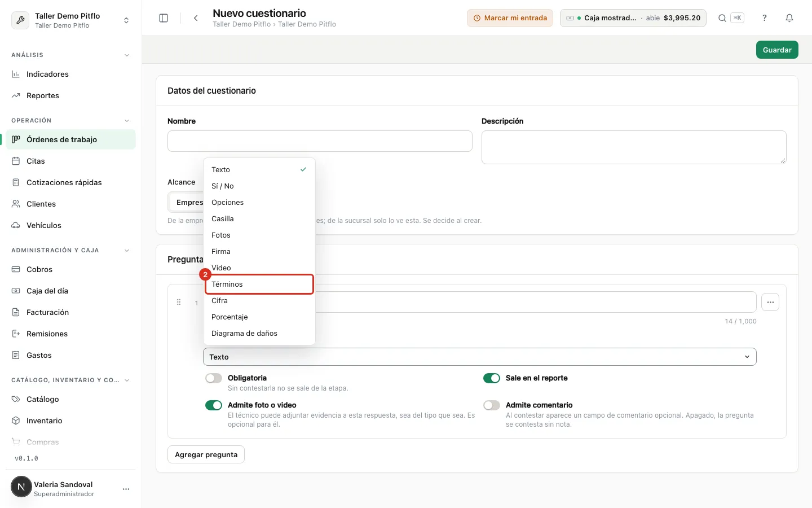Open search with the magnifier icon

722,18
